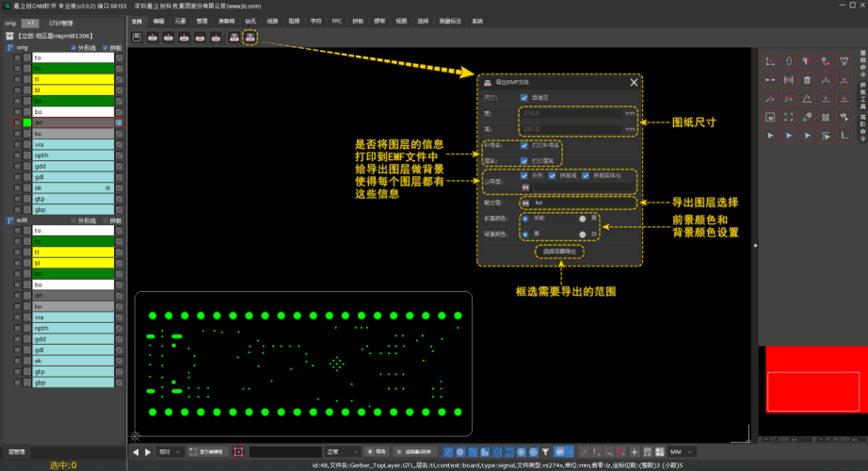
Task: Click the 选择范围导出 button
Action: coord(559,252)
